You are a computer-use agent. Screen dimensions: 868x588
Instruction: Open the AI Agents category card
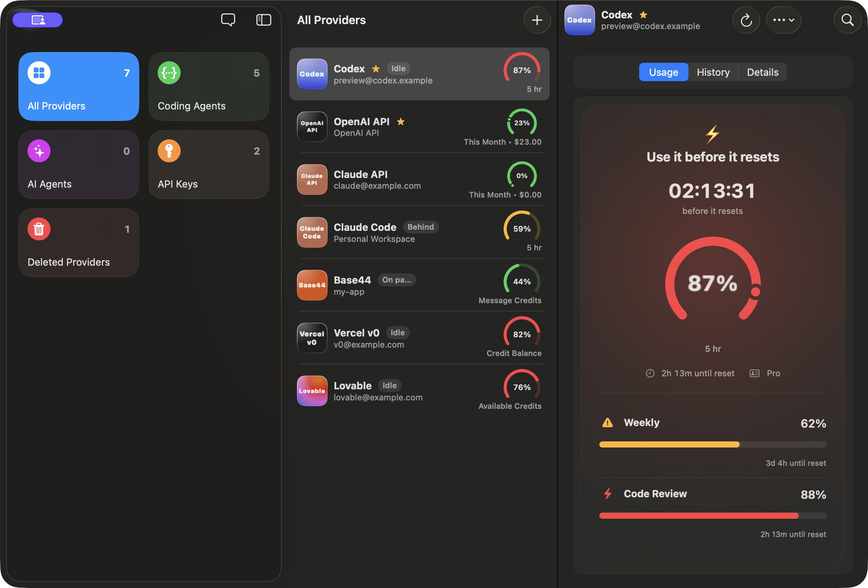(79, 165)
